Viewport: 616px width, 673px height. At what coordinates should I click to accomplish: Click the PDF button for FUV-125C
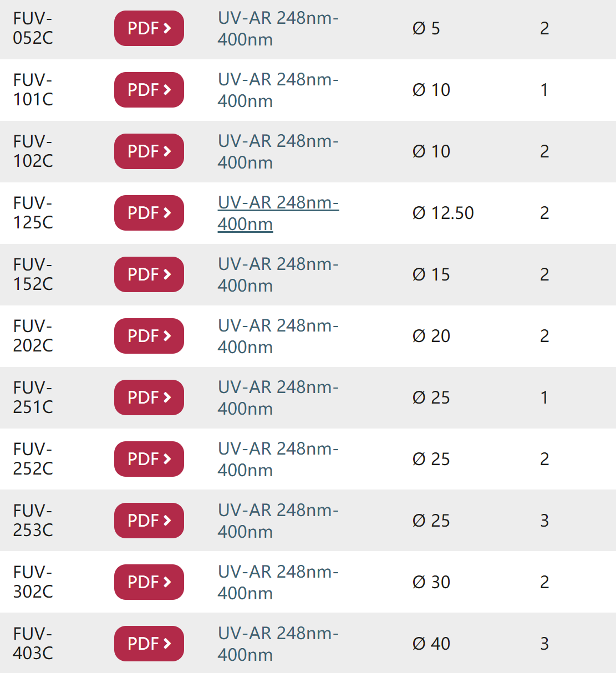coord(149,213)
